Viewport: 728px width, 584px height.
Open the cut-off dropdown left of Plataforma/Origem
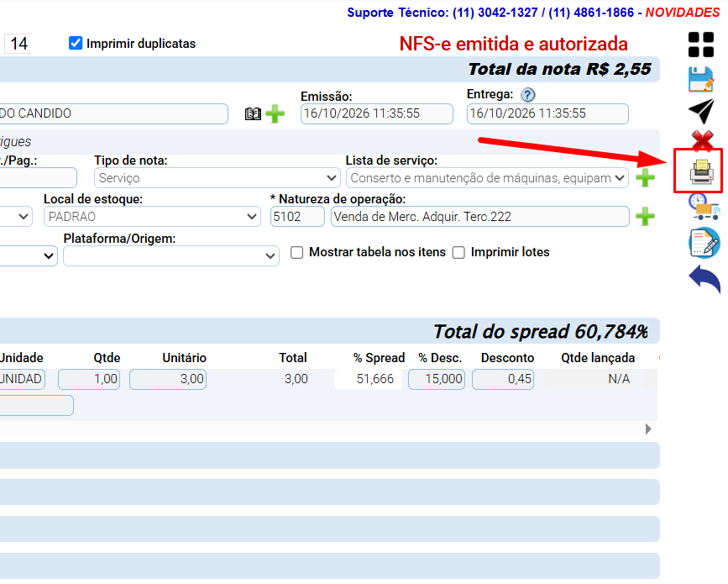[29, 256]
